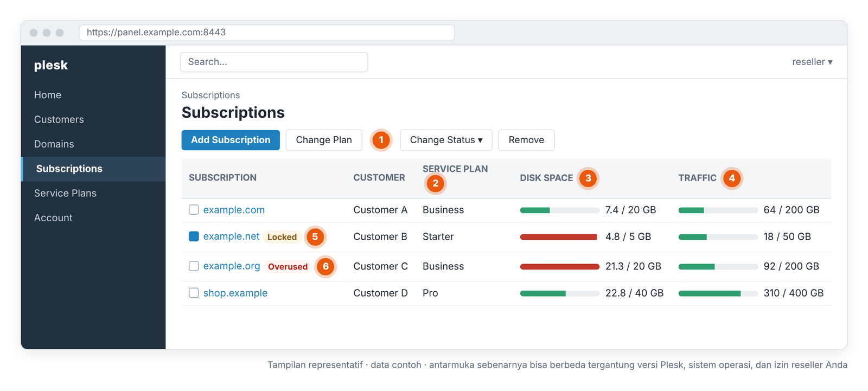Click the Subscriptions page heading
Image resolution: width=868 pixels, height=391 pixels.
[x=233, y=112]
